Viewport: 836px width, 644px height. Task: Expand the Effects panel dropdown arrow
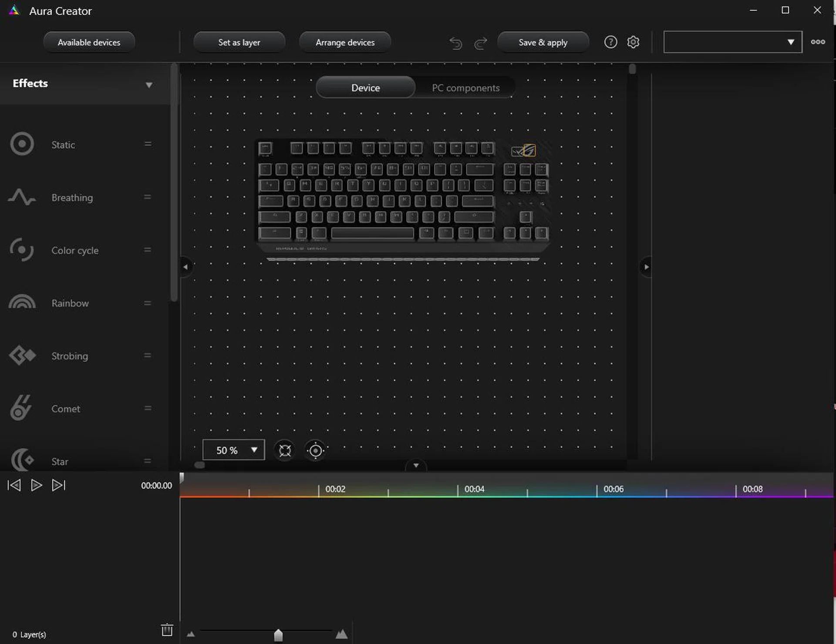point(149,85)
